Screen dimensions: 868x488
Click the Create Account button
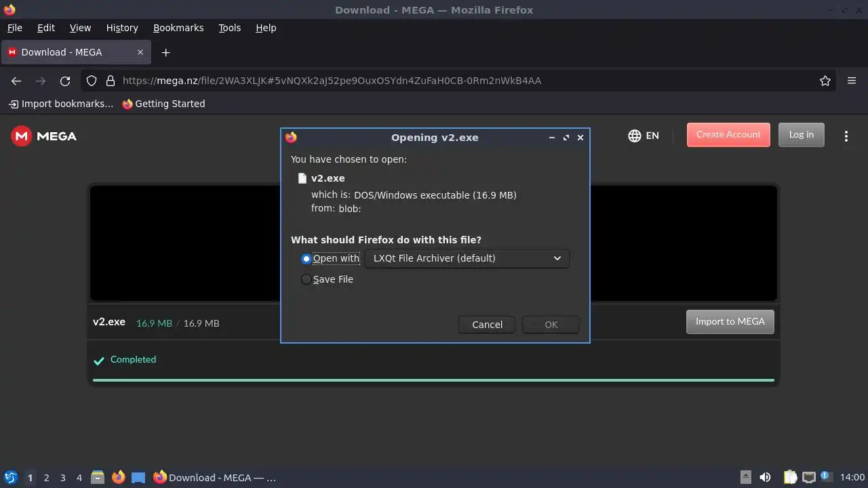728,134
